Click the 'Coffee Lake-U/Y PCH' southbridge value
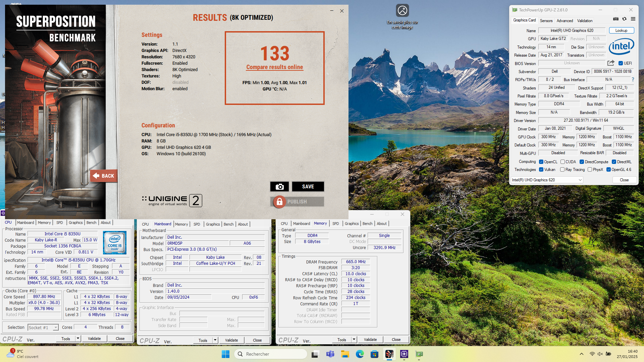This screenshot has height=362, width=644. pyautogui.click(x=216, y=263)
